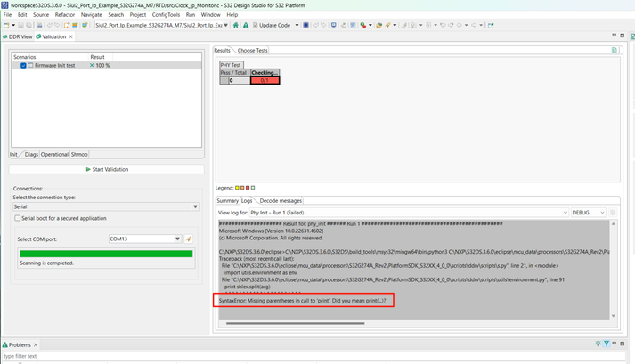
Task: Click the green scanning progress bar
Action: [x=107, y=254]
